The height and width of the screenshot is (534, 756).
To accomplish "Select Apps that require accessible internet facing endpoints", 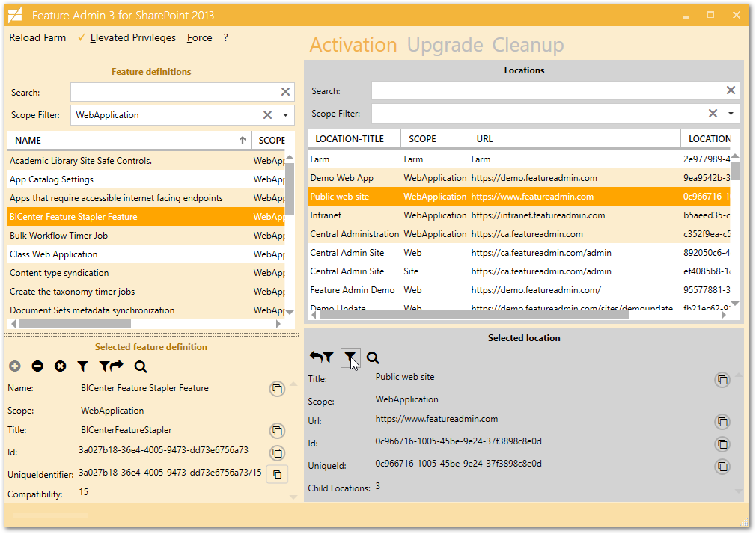I will coord(147,198).
